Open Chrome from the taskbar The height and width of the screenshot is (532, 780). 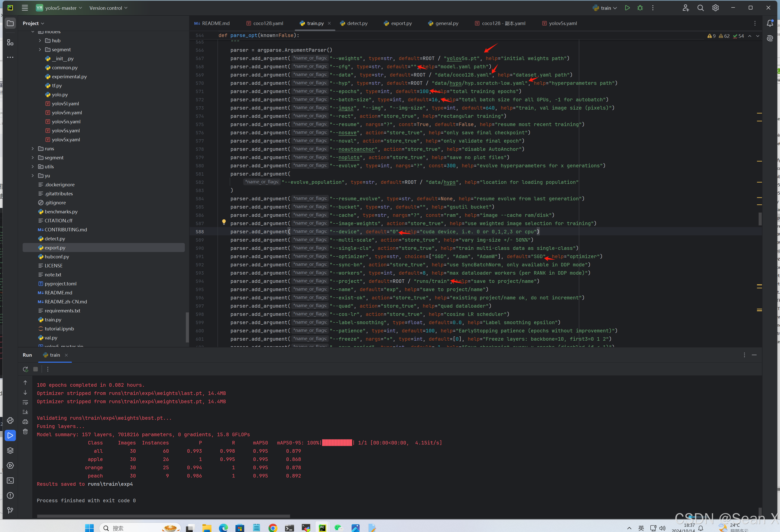coord(273,528)
